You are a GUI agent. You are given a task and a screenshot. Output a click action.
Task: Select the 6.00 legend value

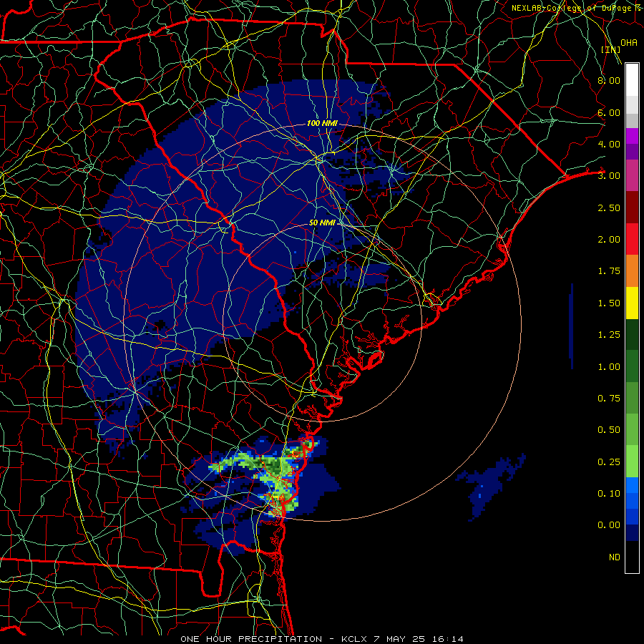(x=609, y=112)
